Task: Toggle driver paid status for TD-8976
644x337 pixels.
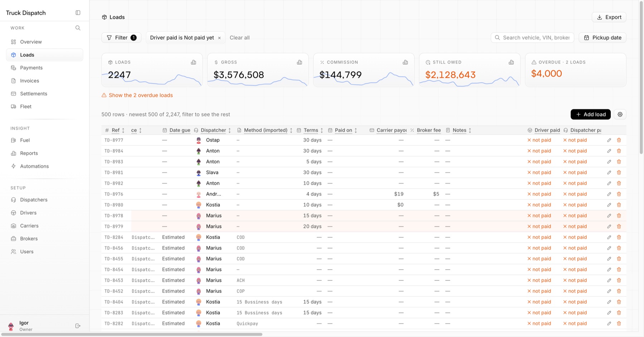Action: [539, 194]
